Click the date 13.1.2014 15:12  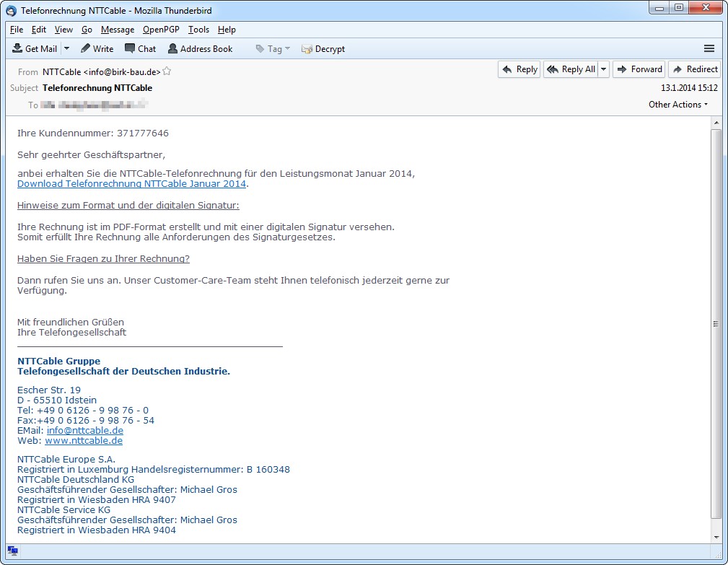click(690, 88)
